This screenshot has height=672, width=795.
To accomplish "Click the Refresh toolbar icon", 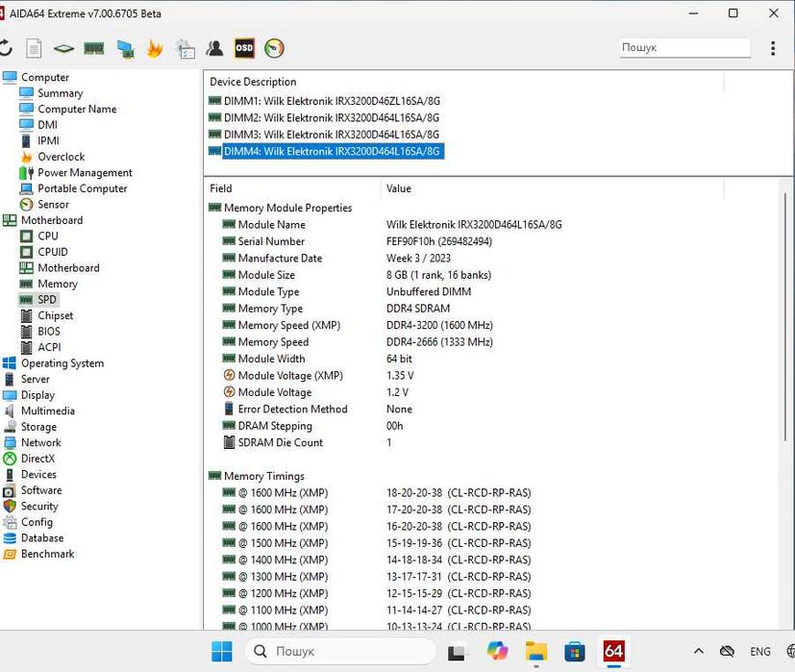I will (x=5, y=49).
